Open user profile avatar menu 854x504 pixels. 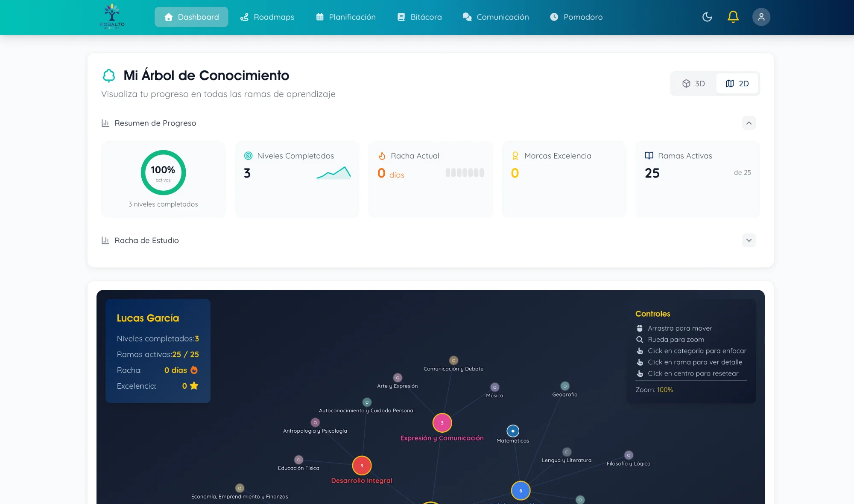[761, 17]
